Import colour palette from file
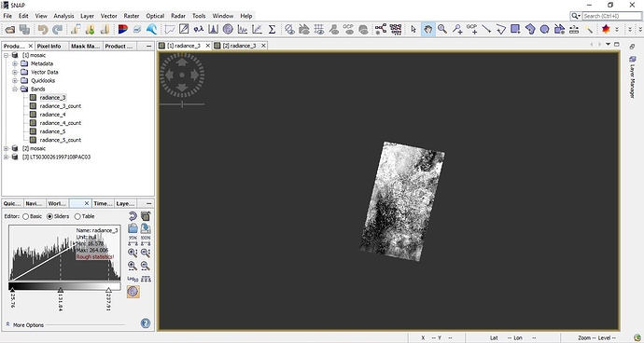 [x=133, y=228]
